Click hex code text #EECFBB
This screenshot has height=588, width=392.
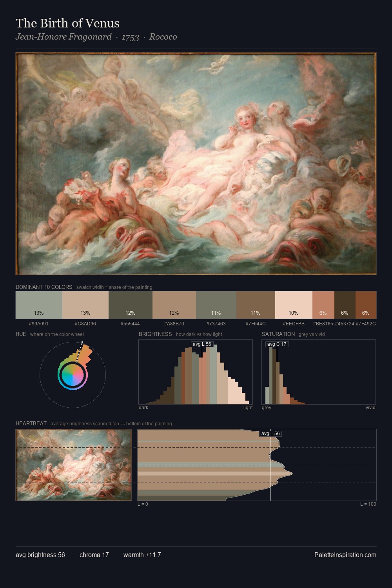tap(294, 324)
